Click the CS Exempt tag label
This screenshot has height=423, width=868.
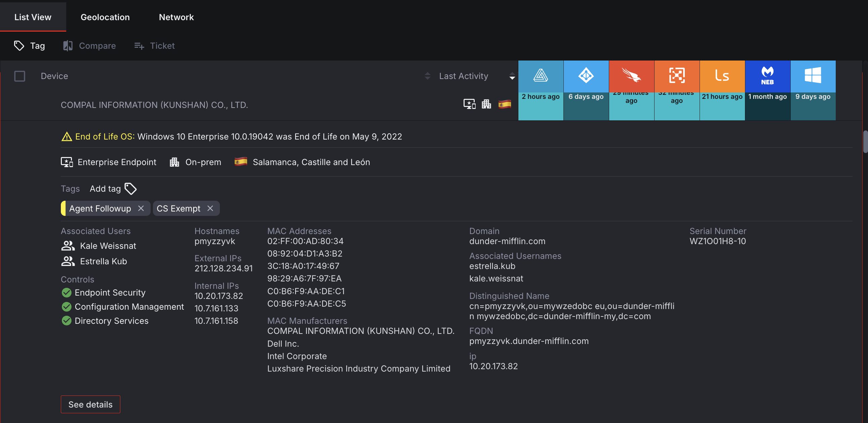pyautogui.click(x=179, y=208)
